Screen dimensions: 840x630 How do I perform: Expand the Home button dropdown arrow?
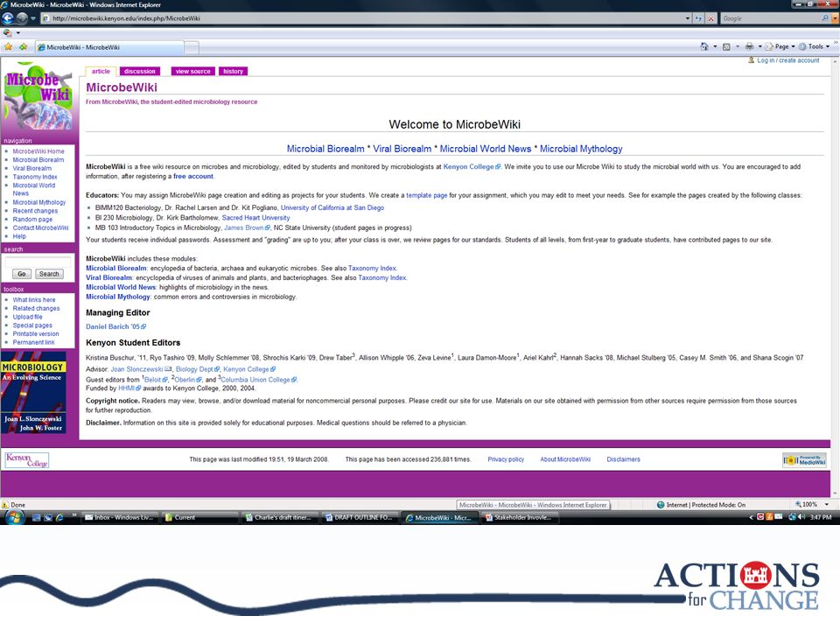[x=715, y=46]
